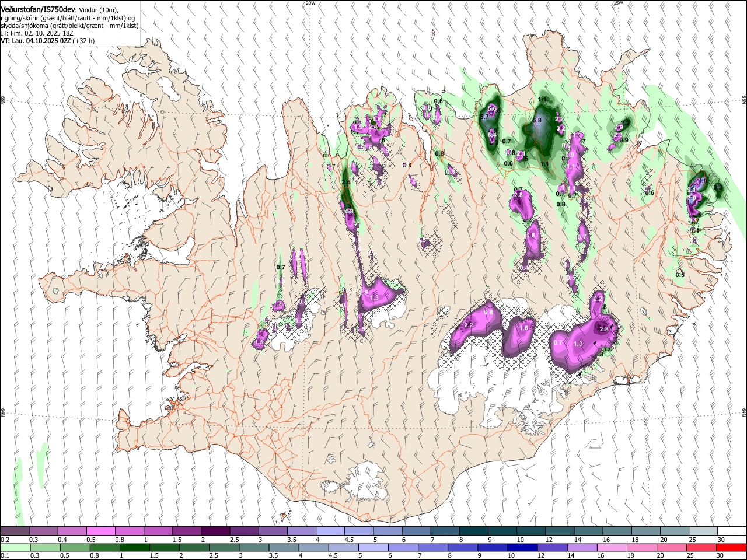Pick the upper legend swatch starting at 0.2
747x560 pixels.
[x=15, y=531]
